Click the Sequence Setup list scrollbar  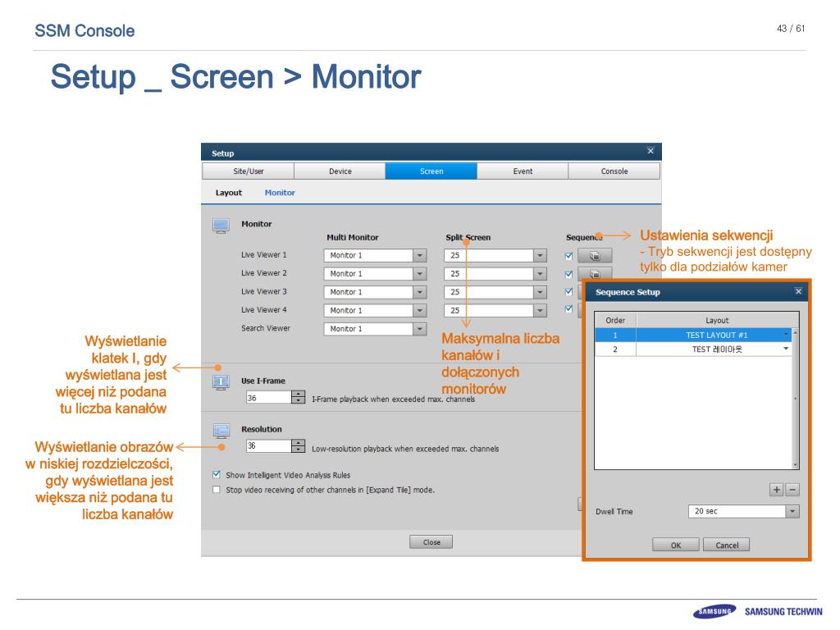tap(796, 399)
